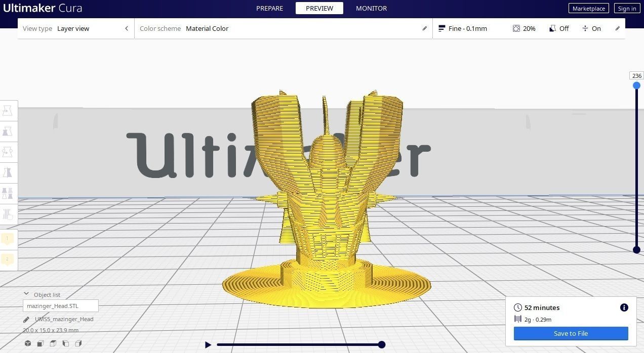The height and width of the screenshot is (353, 644).
Task: Click the layer height profile icon
Action: pyautogui.click(x=441, y=28)
